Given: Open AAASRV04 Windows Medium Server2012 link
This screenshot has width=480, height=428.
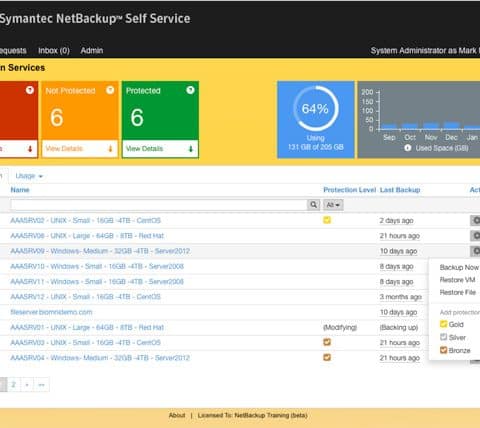Looking at the screenshot, I should (100, 358).
